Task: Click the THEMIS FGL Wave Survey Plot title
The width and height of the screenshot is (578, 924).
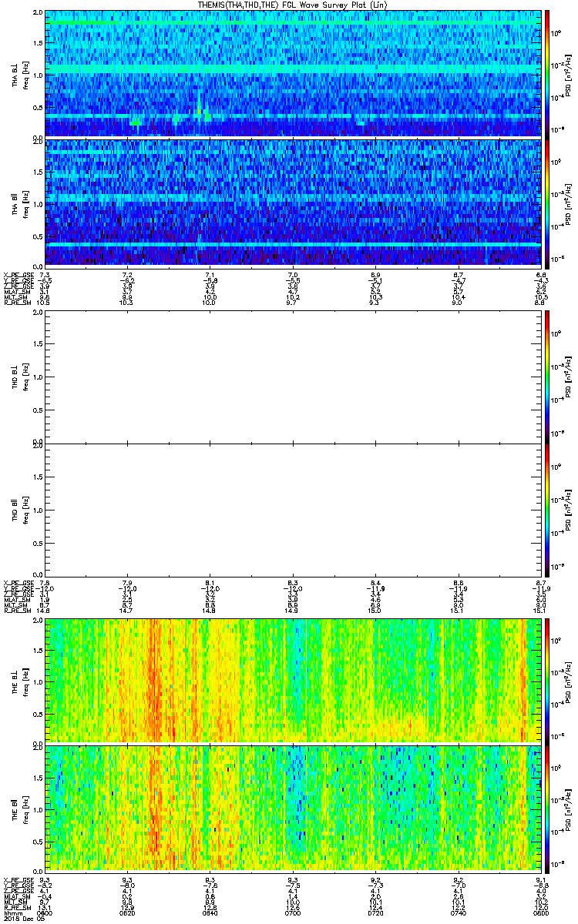Action: (294, 5)
